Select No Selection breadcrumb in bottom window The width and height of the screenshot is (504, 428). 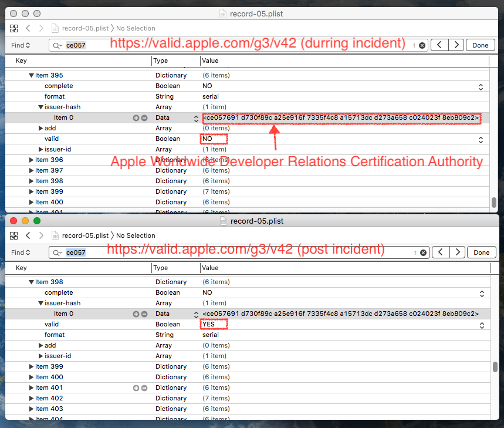click(136, 235)
